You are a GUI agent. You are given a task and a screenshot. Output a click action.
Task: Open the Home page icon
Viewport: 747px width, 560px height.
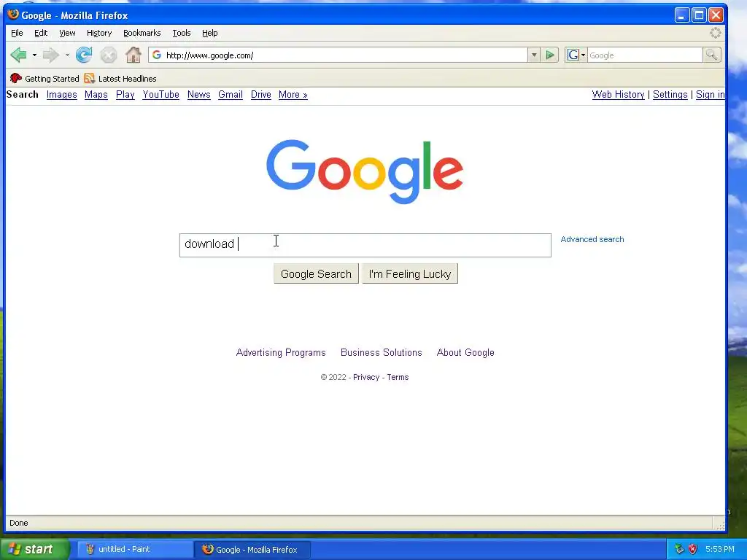tap(133, 55)
